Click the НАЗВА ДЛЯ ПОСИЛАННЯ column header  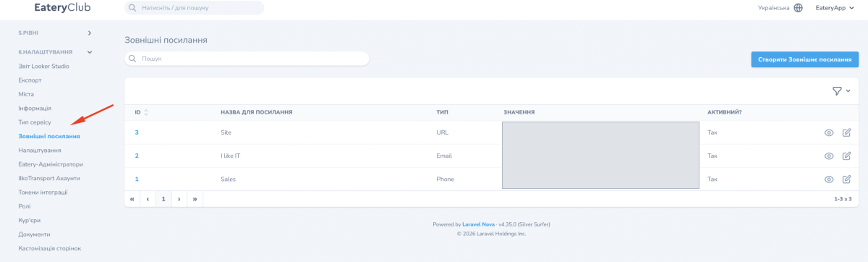(x=256, y=112)
